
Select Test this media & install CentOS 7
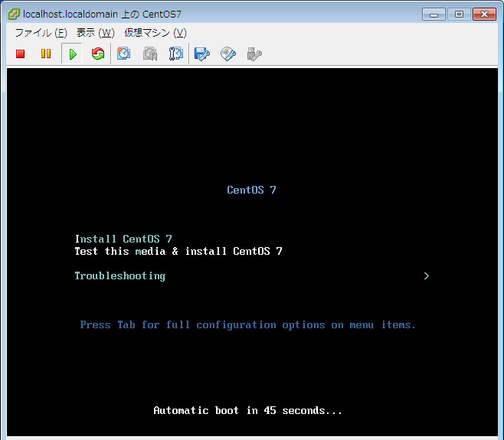(178, 251)
